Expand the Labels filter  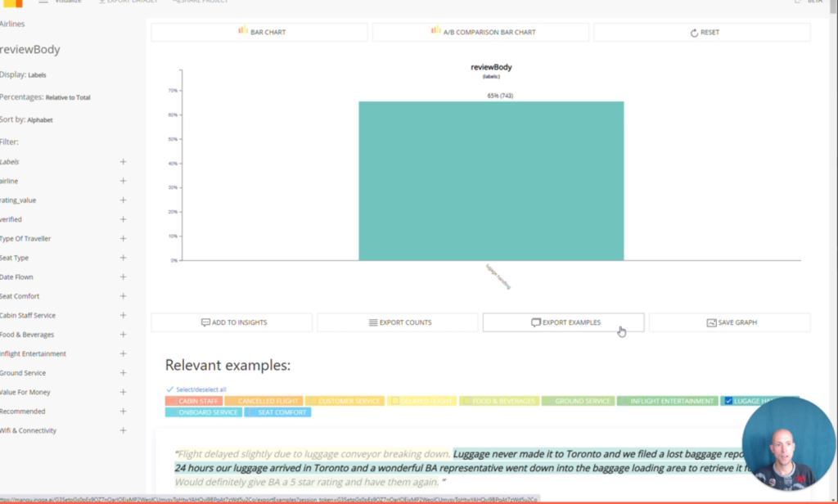click(x=123, y=161)
